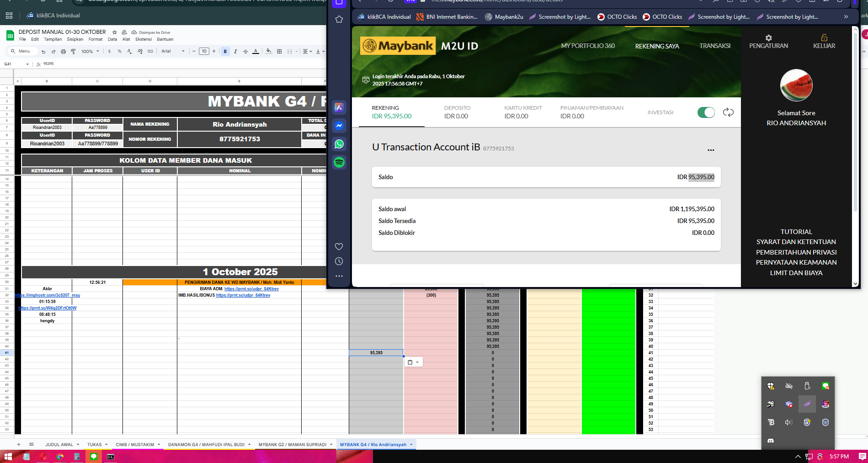Viewport: 868px width, 463px height.
Task: Open the Arial font dropdown
Action: [x=173, y=51]
